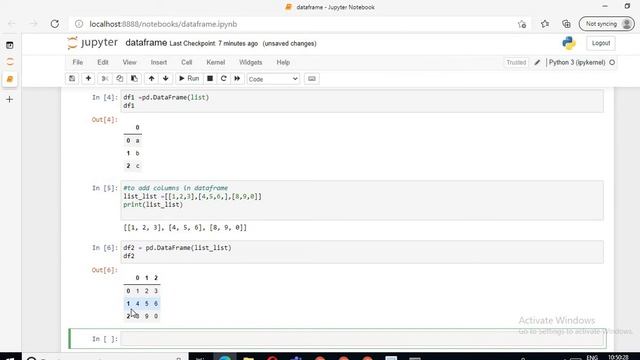This screenshot has width=640, height=360.
Task: Open the command palette keyboard icon
Action: (312, 78)
